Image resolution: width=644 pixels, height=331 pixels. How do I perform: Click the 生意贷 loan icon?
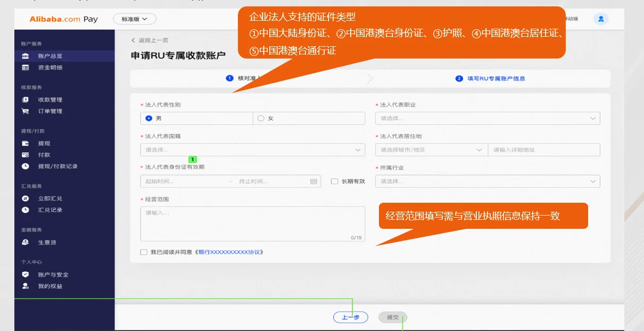tap(26, 242)
